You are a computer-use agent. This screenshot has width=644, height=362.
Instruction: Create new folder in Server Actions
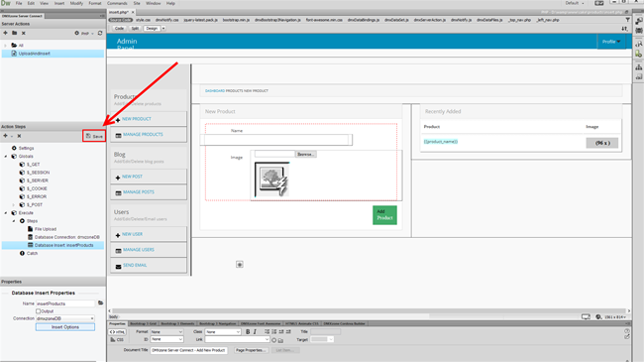15,33
